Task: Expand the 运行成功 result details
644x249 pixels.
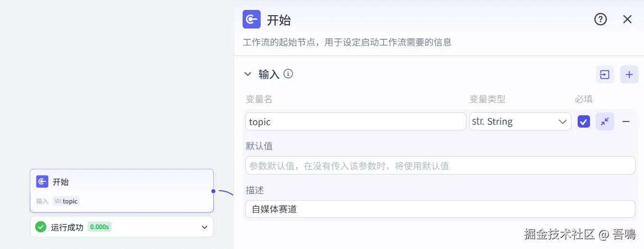Action: 205,227
